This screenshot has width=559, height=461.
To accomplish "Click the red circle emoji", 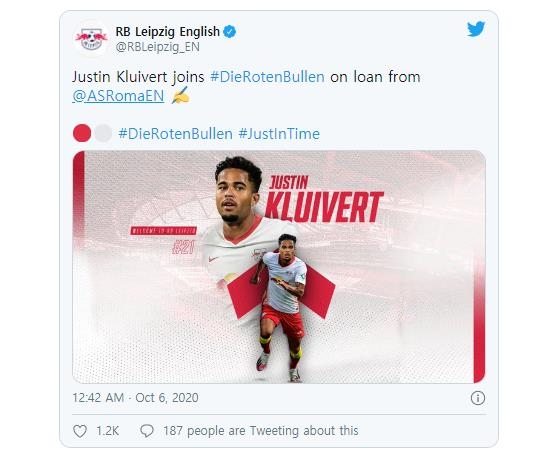I will click(82, 133).
